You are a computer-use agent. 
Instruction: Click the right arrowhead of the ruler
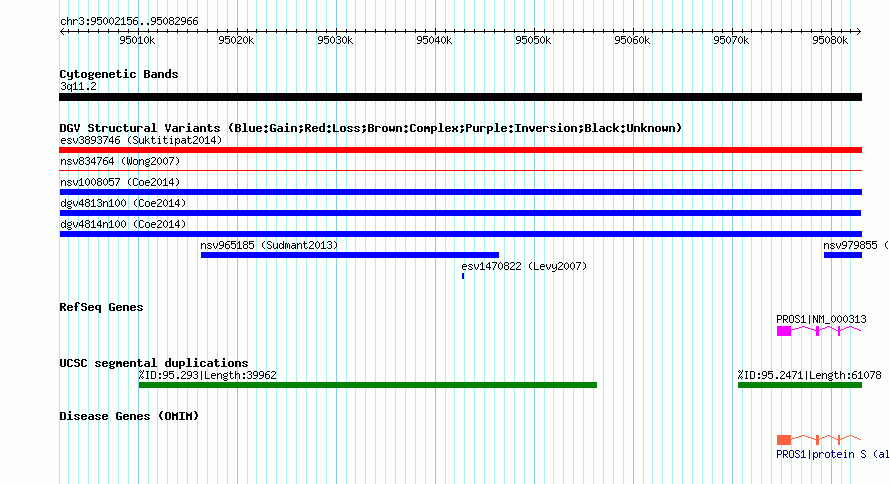coord(859,31)
